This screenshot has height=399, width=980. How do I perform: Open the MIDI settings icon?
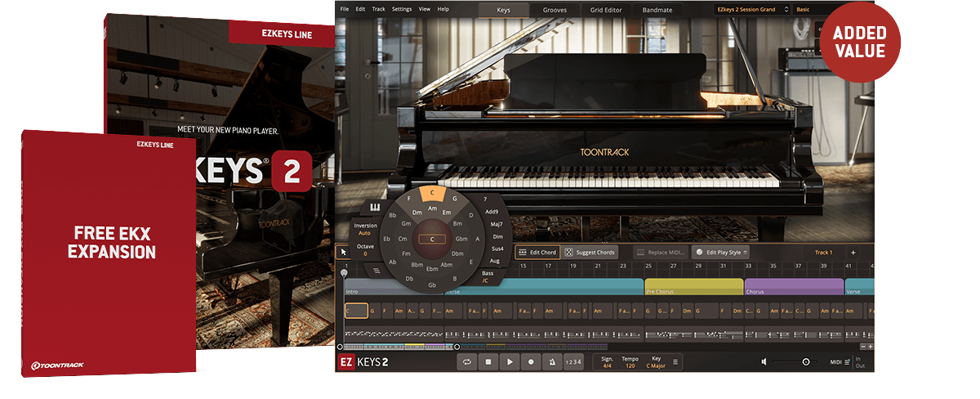pyautogui.click(x=848, y=361)
